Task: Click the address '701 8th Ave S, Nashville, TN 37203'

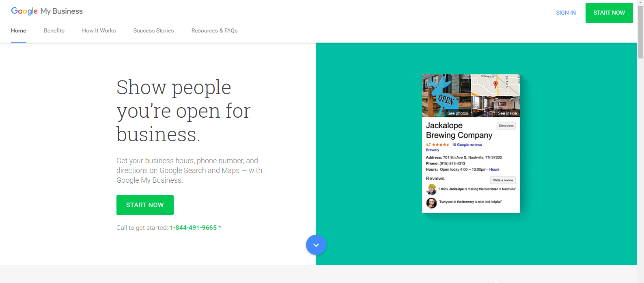Action: pyautogui.click(x=472, y=157)
